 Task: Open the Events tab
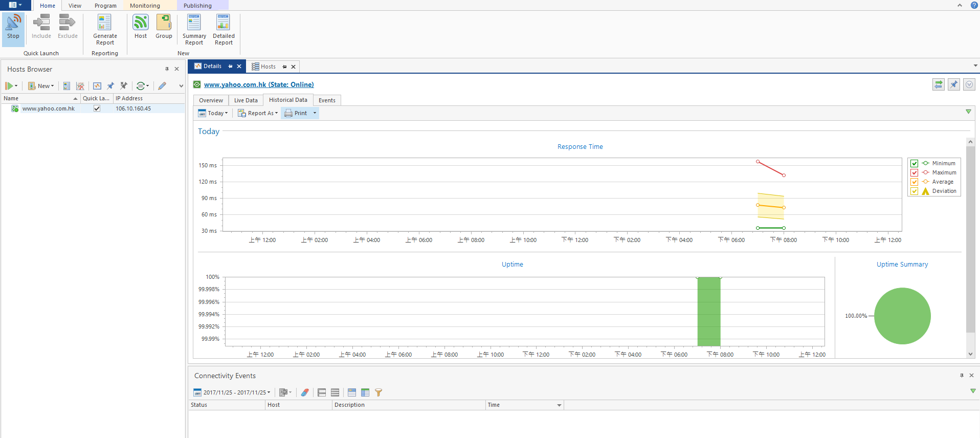tap(327, 100)
